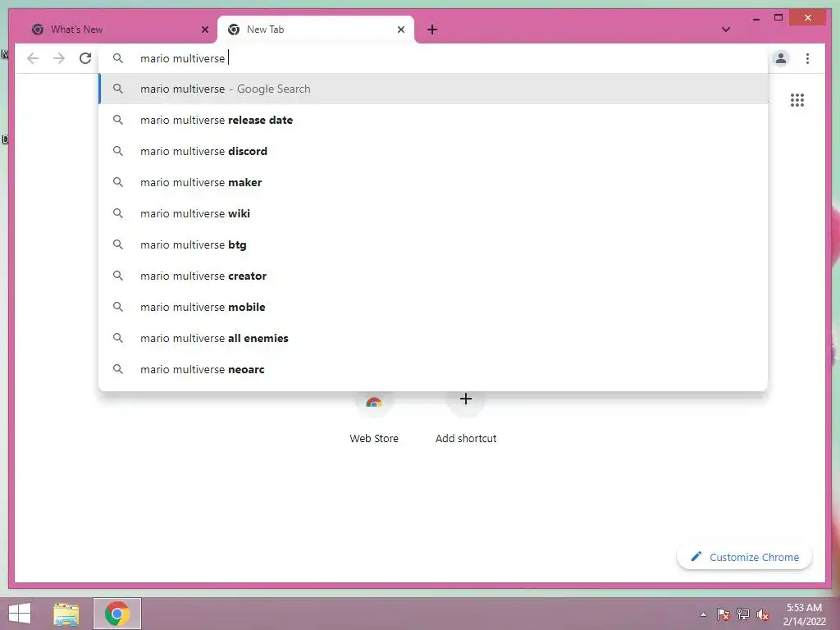This screenshot has height=630, width=840.
Task: Click the search icon in the address bar
Action: click(118, 58)
